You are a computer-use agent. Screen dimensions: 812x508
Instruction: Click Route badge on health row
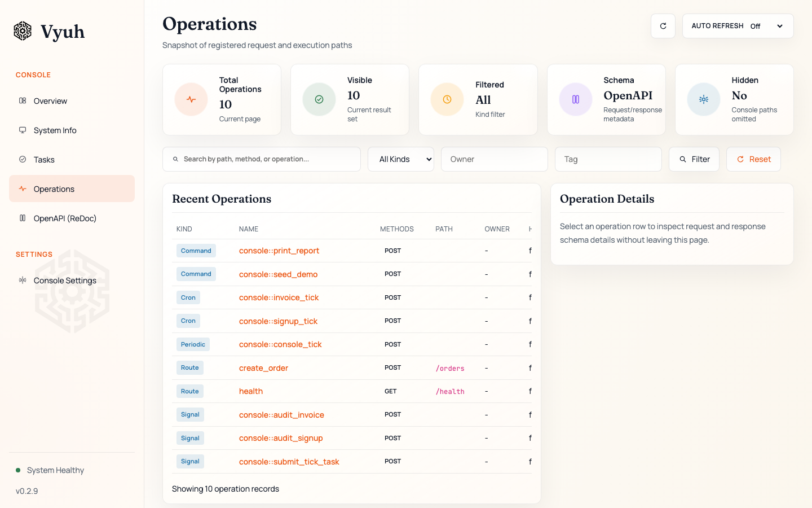[x=190, y=391]
